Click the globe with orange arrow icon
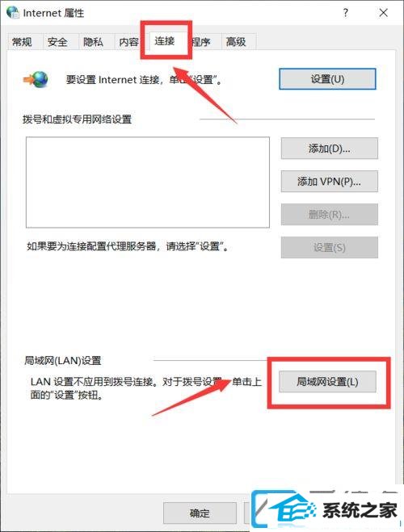The width and height of the screenshot is (404, 532). 36,79
